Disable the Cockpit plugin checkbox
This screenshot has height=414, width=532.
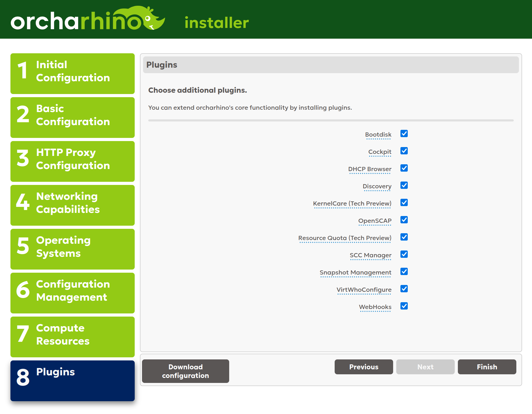pos(404,151)
